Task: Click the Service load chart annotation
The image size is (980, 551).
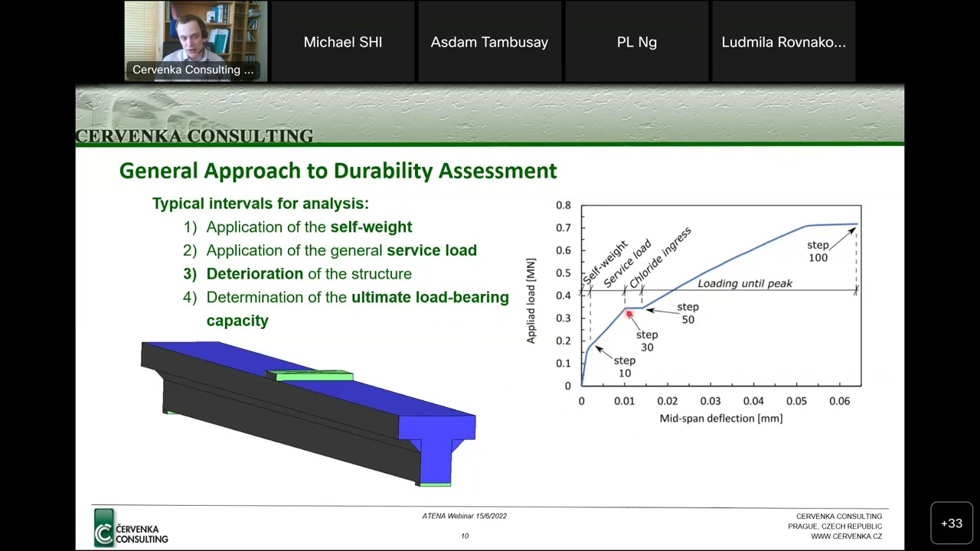Action: [x=627, y=264]
